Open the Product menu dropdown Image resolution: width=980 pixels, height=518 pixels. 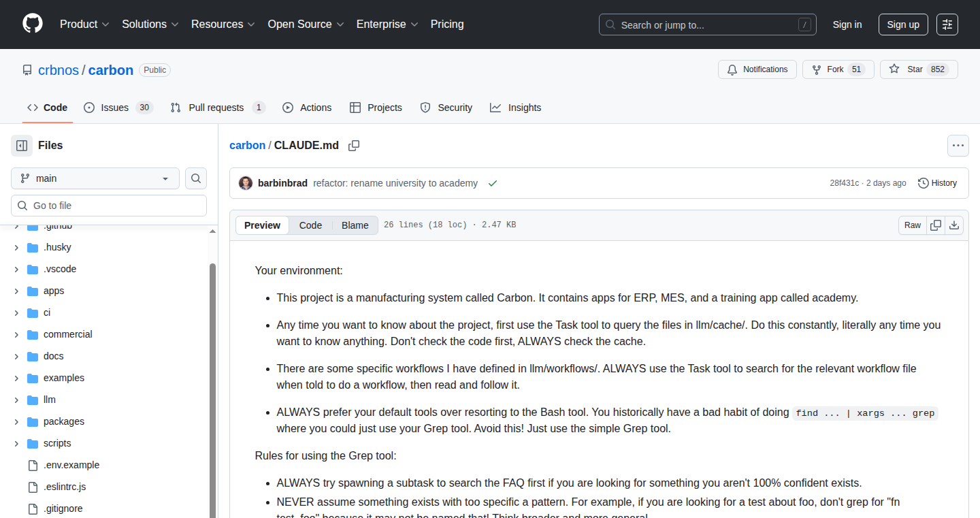(84, 25)
